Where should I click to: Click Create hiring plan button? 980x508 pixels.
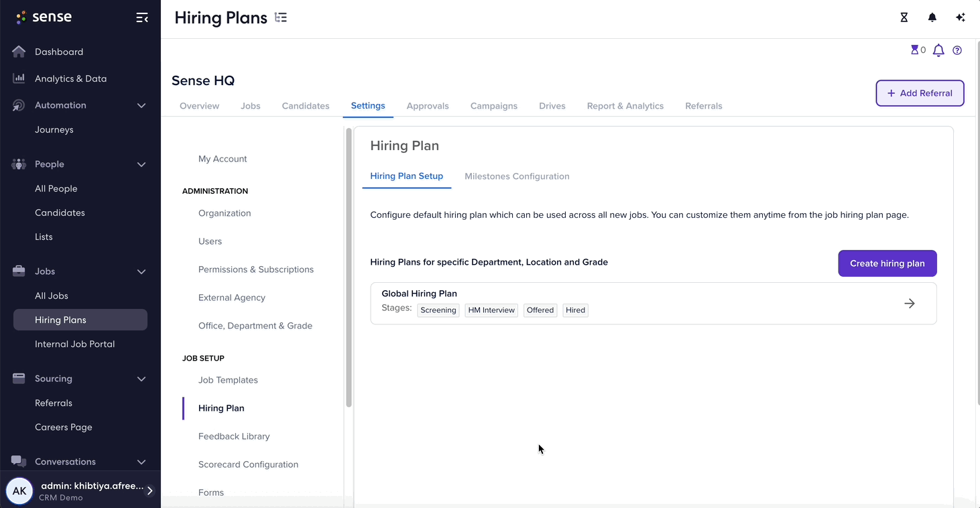click(x=887, y=263)
